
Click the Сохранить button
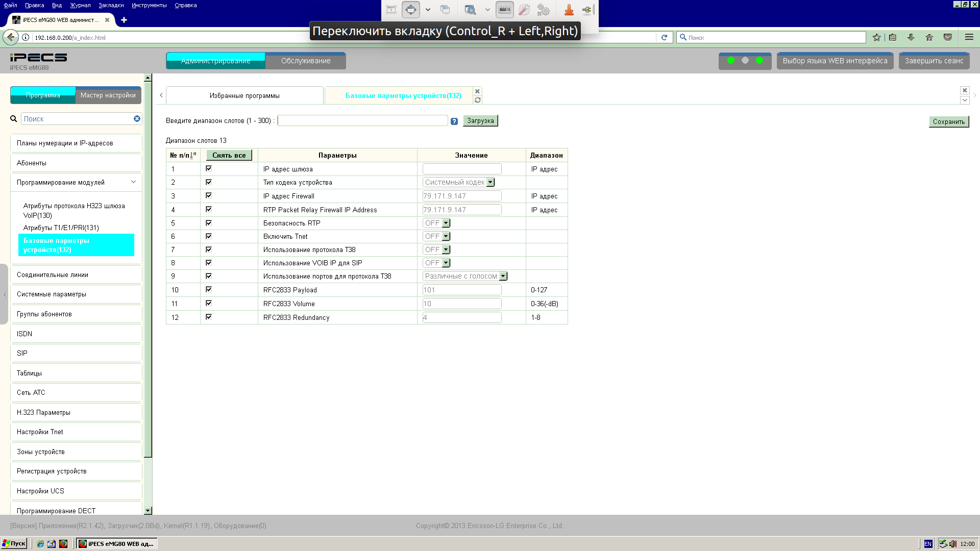tap(948, 121)
